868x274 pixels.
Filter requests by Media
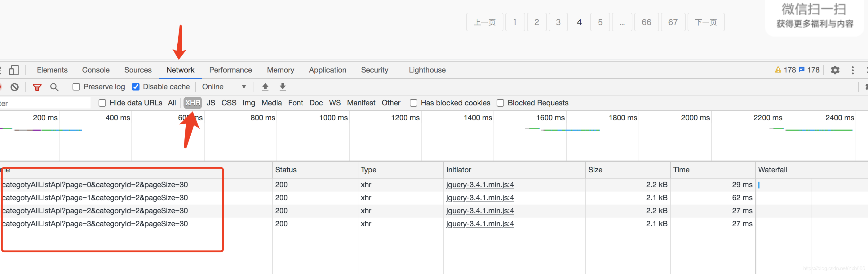pos(272,103)
